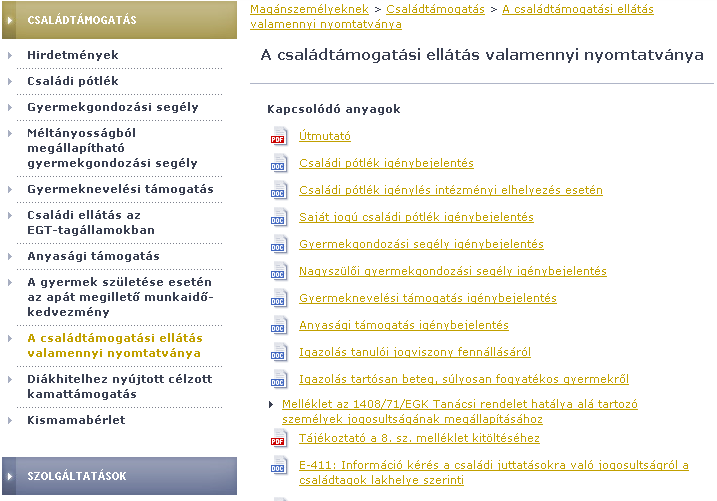Click the DOC icon for tartósan beteg gyermekről
Screen dimensions: 717x501
(x=278, y=379)
